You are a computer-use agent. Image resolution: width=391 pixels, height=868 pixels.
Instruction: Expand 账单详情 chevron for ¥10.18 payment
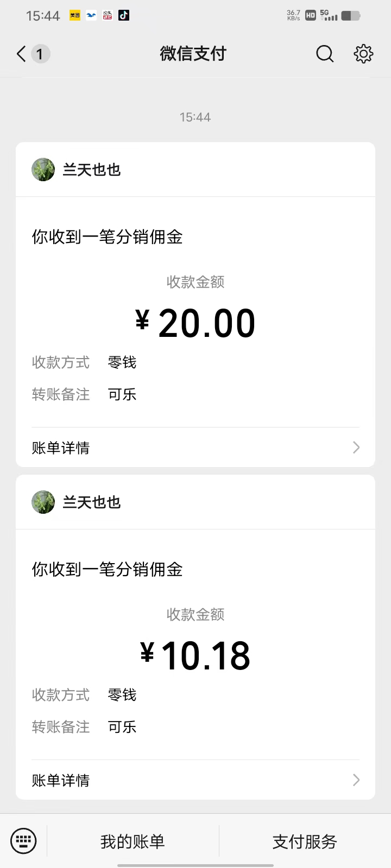pos(356,780)
